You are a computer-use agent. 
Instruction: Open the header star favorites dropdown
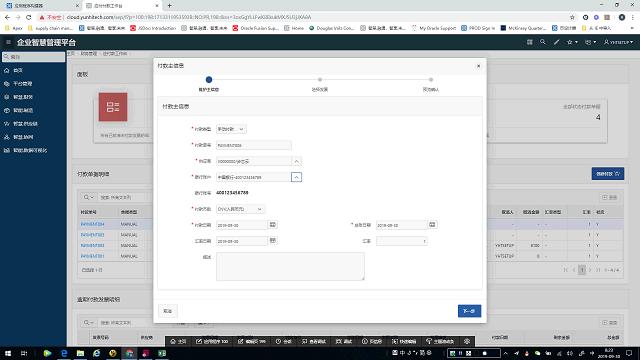click(x=572, y=42)
